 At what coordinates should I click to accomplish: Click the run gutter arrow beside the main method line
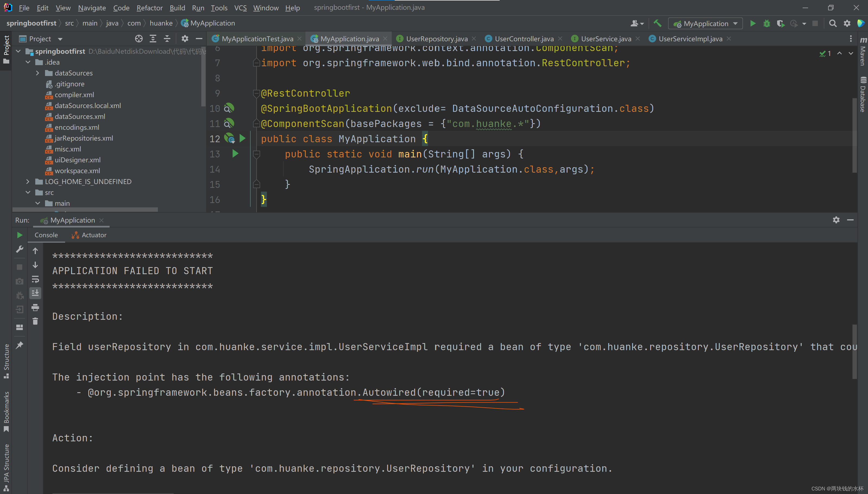coord(235,154)
